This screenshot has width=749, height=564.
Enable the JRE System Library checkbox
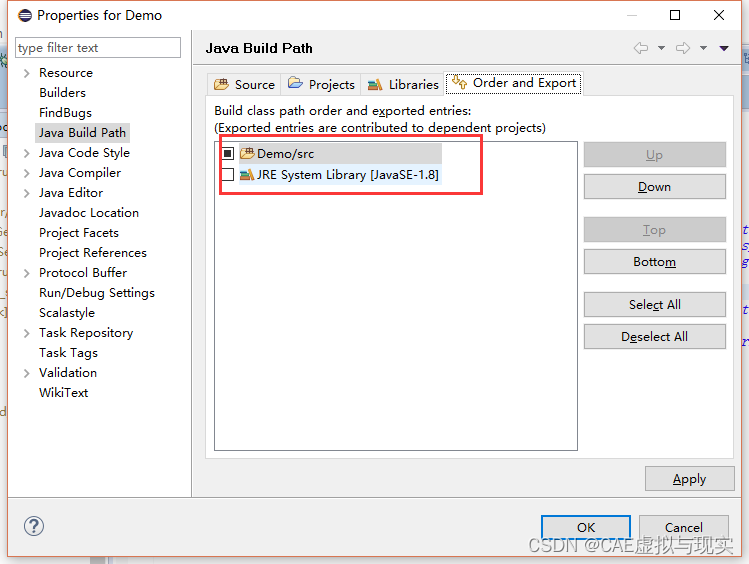point(228,175)
